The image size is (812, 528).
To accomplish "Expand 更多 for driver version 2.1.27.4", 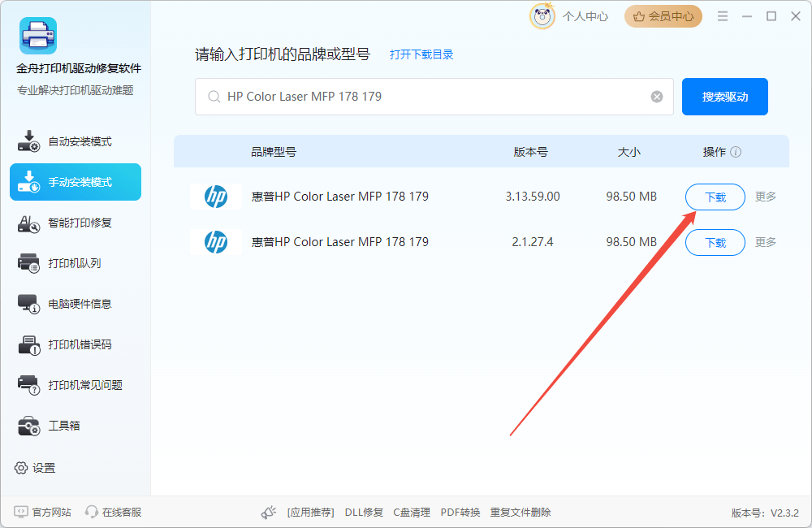I will point(766,242).
